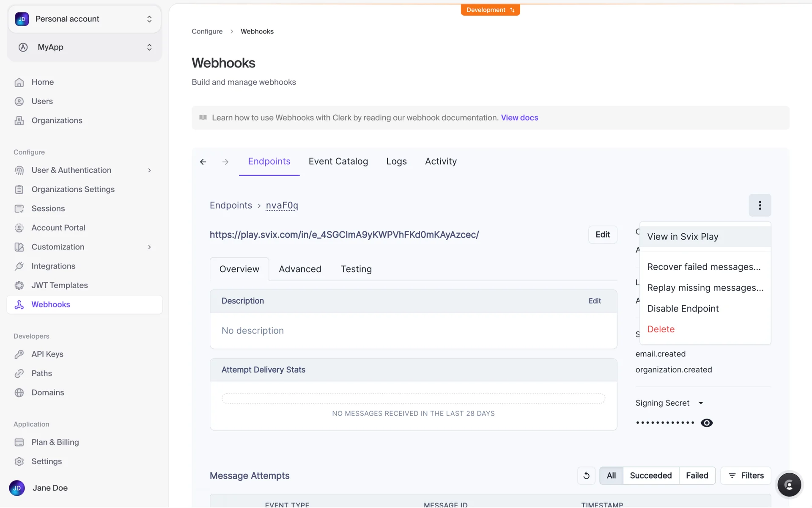Filter message attempts by Failed
The width and height of the screenshot is (812, 508).
697,475
